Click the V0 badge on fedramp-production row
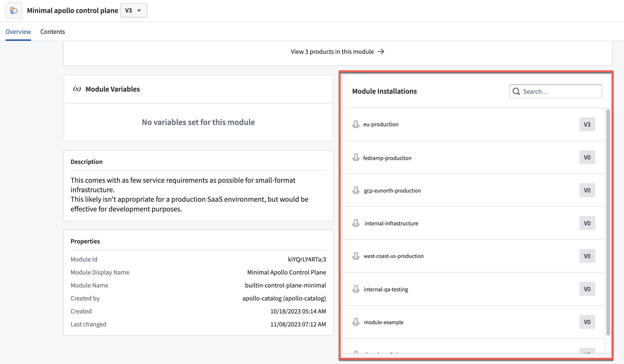This screenshot has height=364, width=624. click(587, 157)
